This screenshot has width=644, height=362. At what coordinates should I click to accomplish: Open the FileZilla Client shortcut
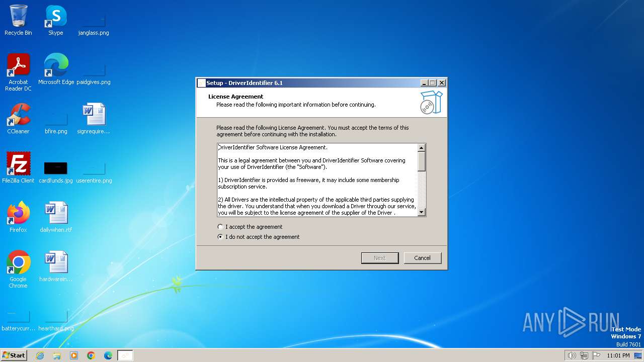click(x=18, y=168)
